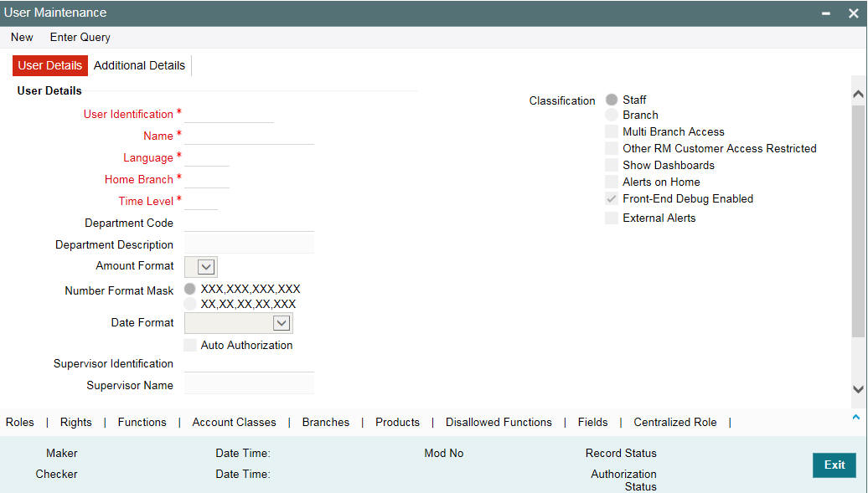Viewport: 868px width, 493px height.
Task: Click the Supervisor Name field
Action: (x=249, y=384)
